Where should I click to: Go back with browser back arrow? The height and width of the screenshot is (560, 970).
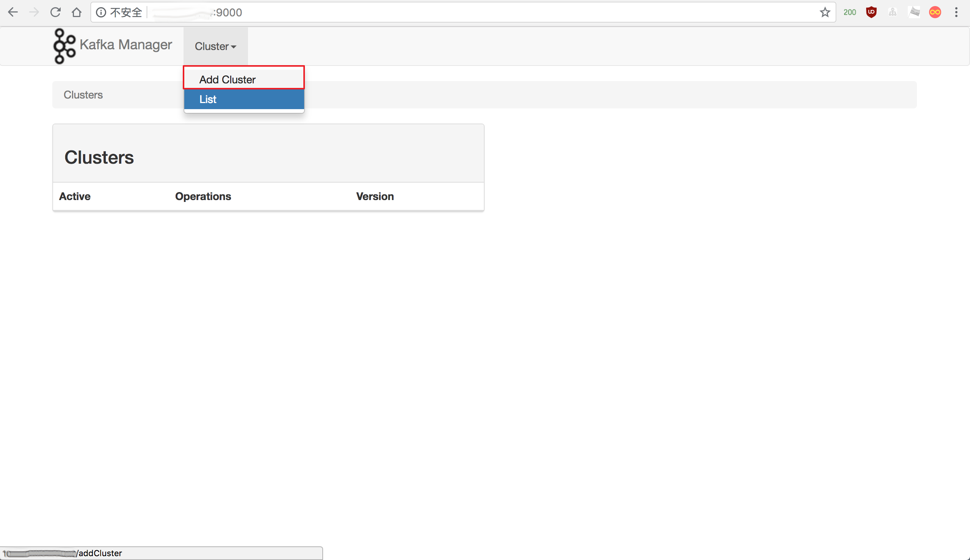coord(13,12)
